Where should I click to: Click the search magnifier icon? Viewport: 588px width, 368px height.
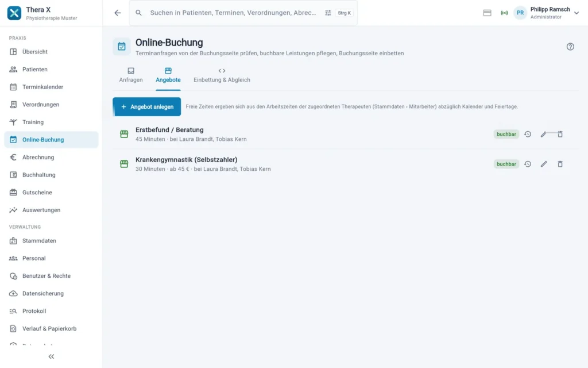(139, 13)
